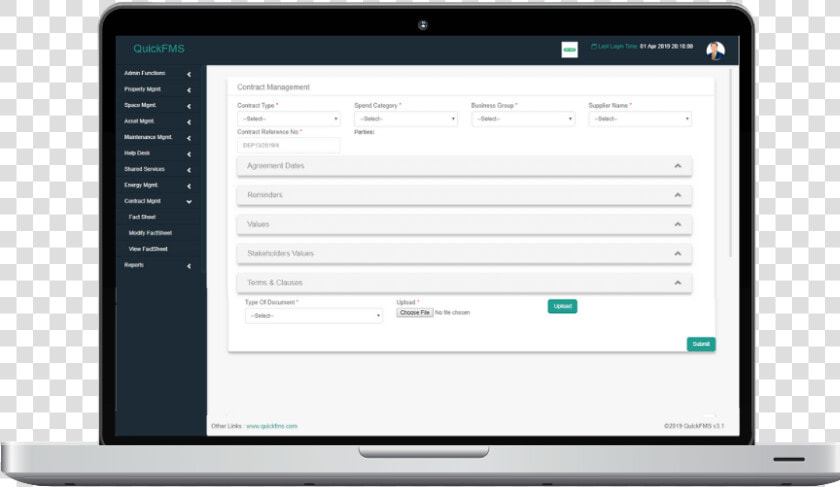The image size is (840, 487).
Task: Click arrow beside Maintenance Mgmt
Action: click(189, 138)
